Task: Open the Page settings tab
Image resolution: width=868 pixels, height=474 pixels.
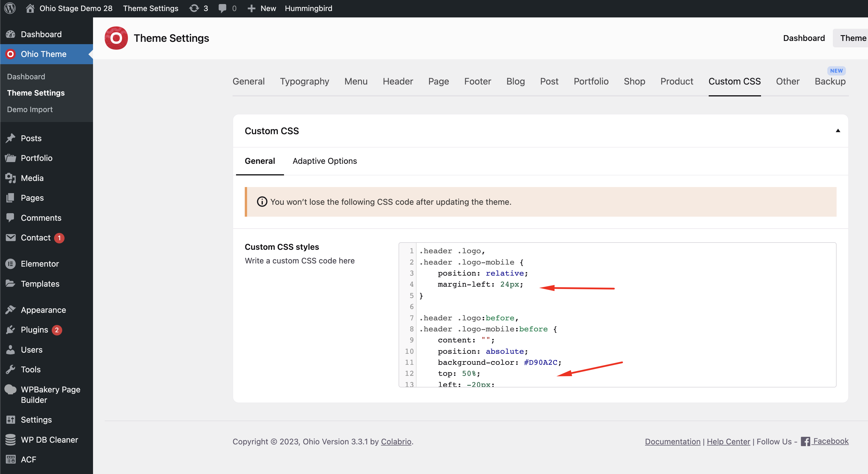Action: [438, 81]
